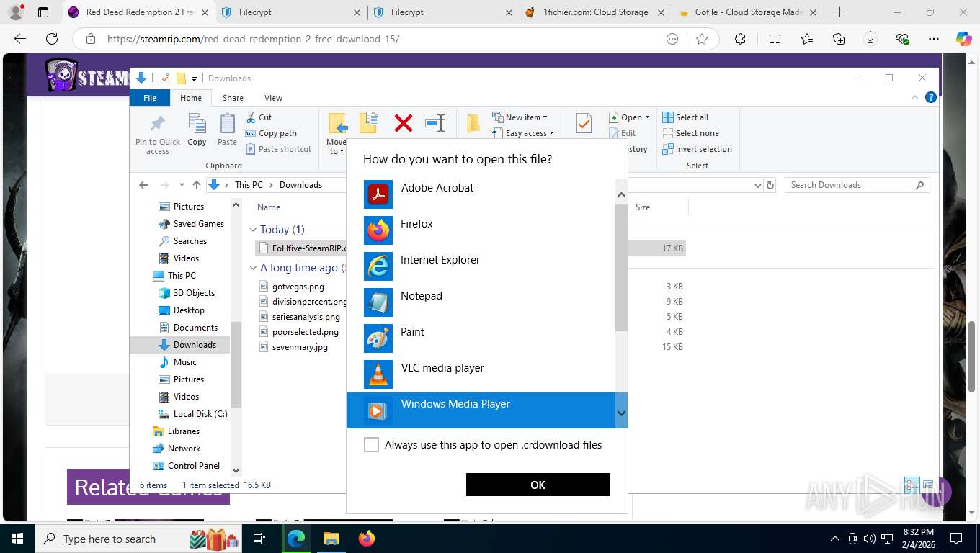Viewport: 980px width, 553px height.
Task: Click the app list scrollbar up arrow
Action: [x=622, y=195]
